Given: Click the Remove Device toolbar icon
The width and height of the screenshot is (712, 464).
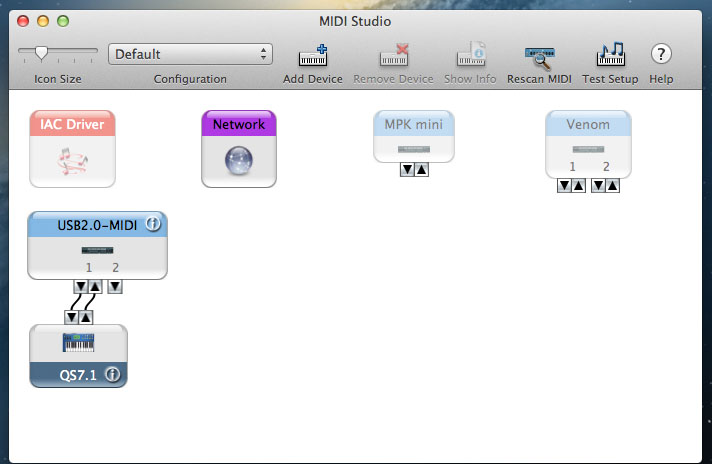Looking at the screenshot, I should point(394,55).
